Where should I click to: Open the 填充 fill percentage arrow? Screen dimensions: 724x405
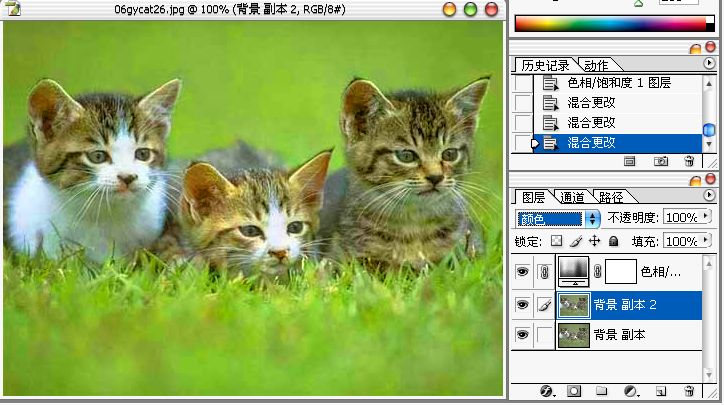coord(708,241)
